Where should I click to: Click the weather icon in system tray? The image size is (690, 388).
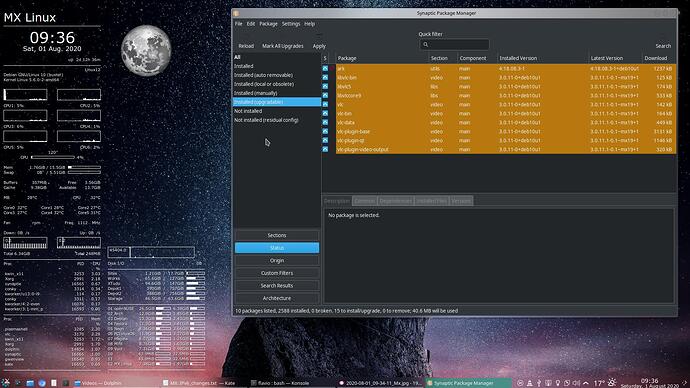[x=612, y=383]
